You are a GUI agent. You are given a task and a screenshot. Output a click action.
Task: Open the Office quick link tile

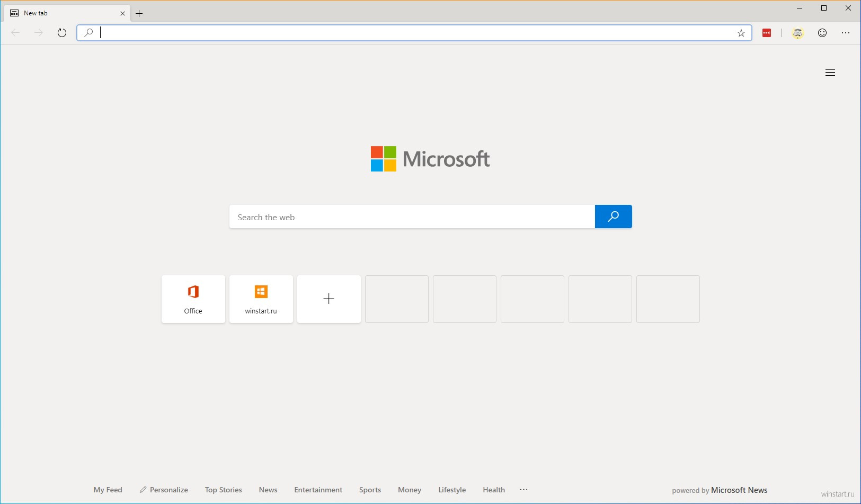click(193, 299)
